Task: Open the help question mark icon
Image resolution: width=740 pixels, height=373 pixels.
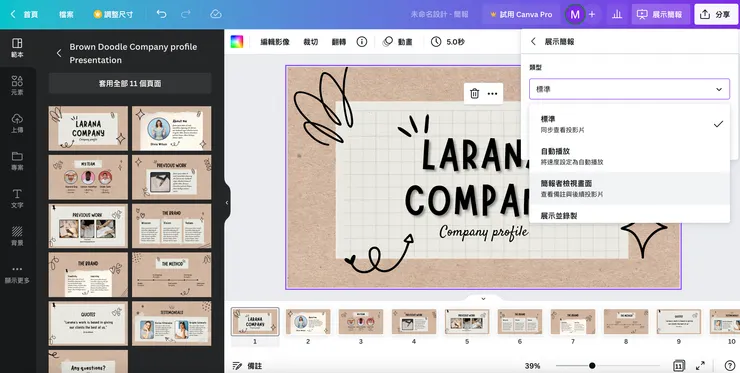Action: coord(729,365)
